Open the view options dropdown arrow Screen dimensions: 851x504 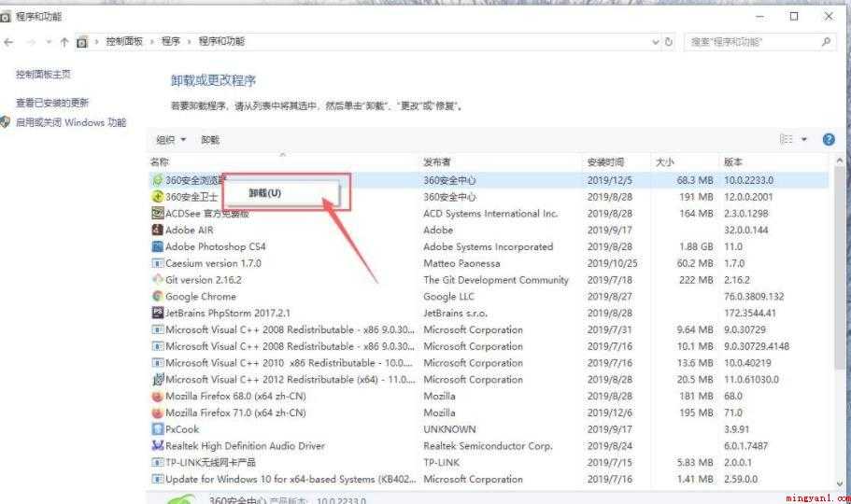pyautogui.click(x=804, y=139)
